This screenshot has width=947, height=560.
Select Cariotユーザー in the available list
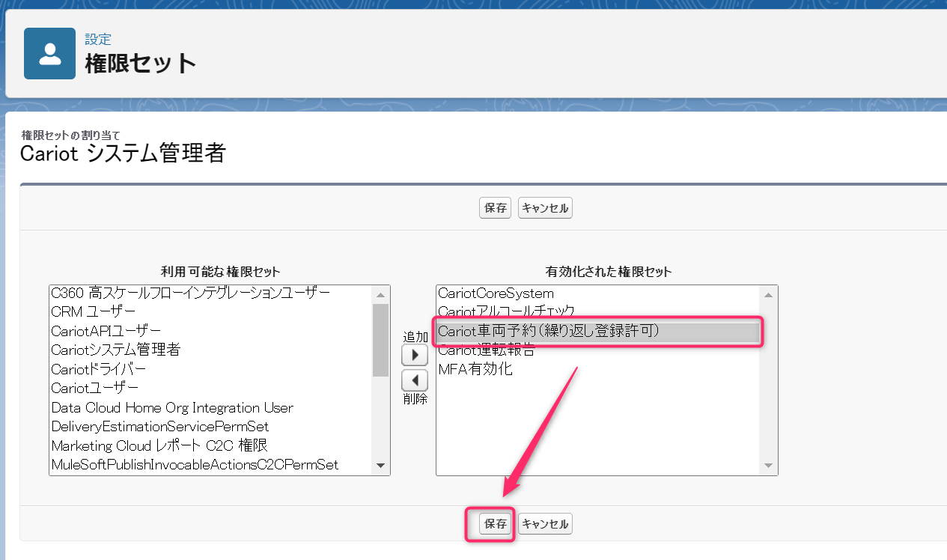[210, 388]
